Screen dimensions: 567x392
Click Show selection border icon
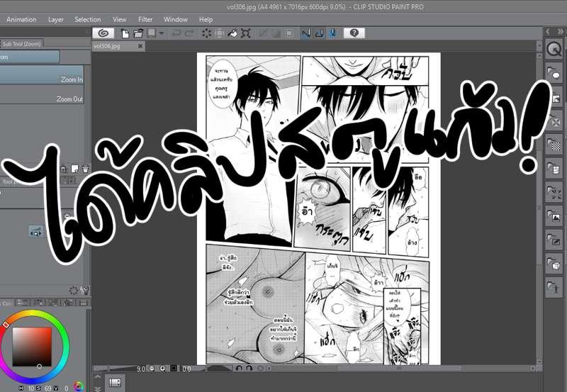pyautogui.click(x=289, y=33)
